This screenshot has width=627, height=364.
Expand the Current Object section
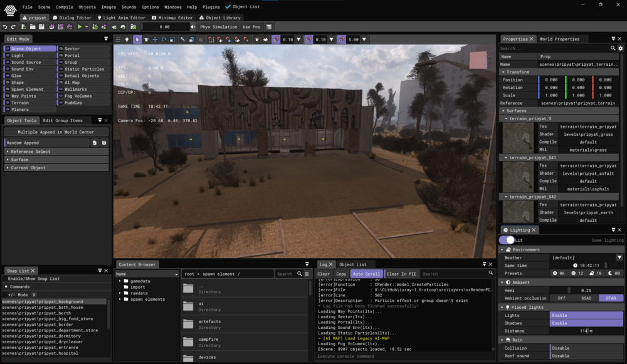[56, 168]
